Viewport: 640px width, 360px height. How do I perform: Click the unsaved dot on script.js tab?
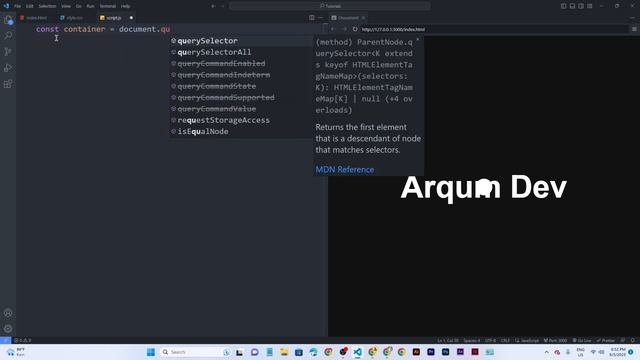tap(131, 18)
